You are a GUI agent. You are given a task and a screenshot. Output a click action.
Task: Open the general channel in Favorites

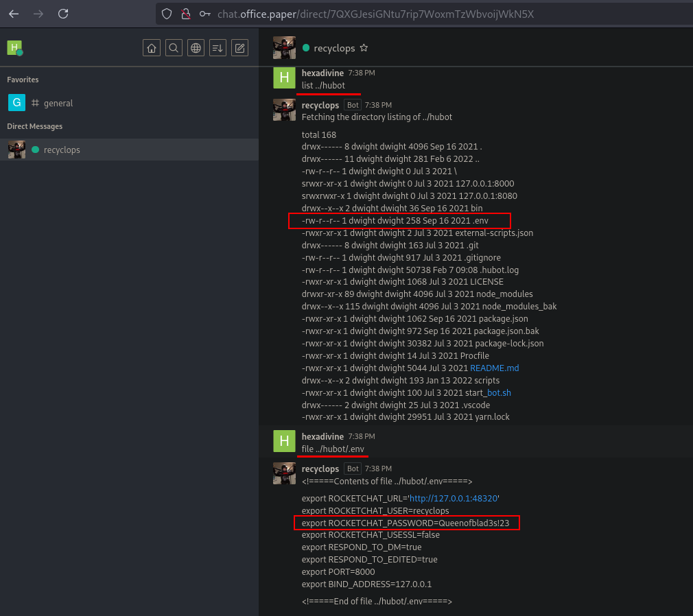coord(129,103)
